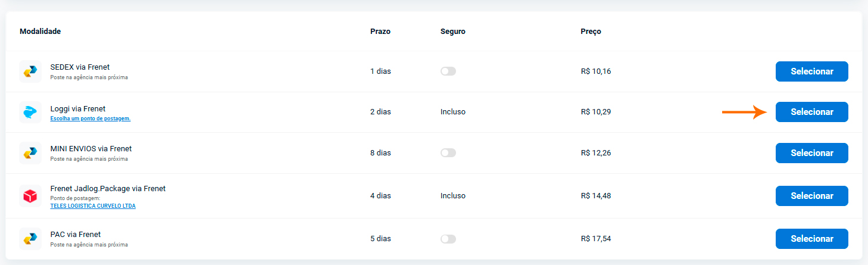Click the Prazo column header
This screenshot has height=265, width=868.
pos(380,32)
